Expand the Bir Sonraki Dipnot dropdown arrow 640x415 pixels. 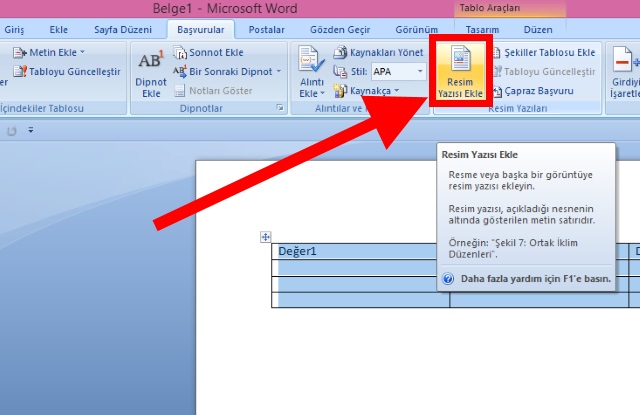(279, 71)
